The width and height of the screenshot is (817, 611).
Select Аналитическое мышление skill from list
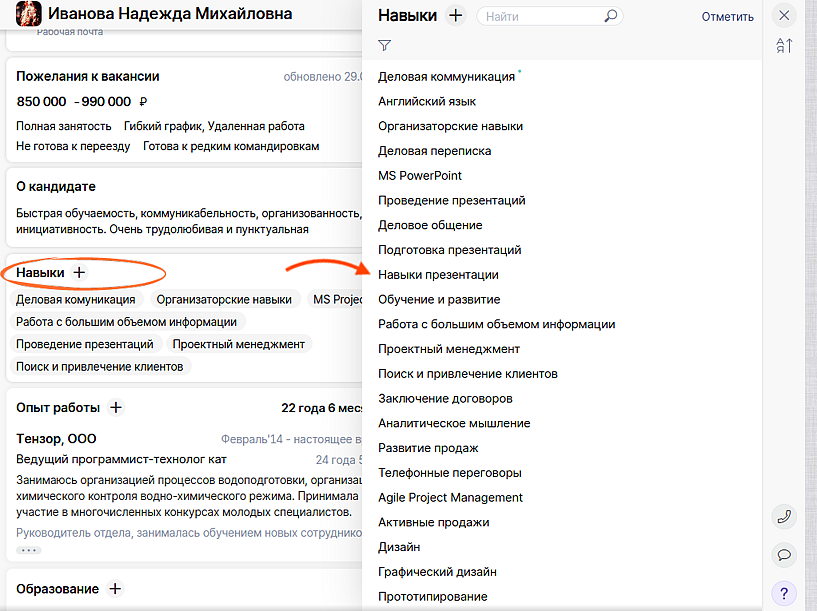(454, 423)
